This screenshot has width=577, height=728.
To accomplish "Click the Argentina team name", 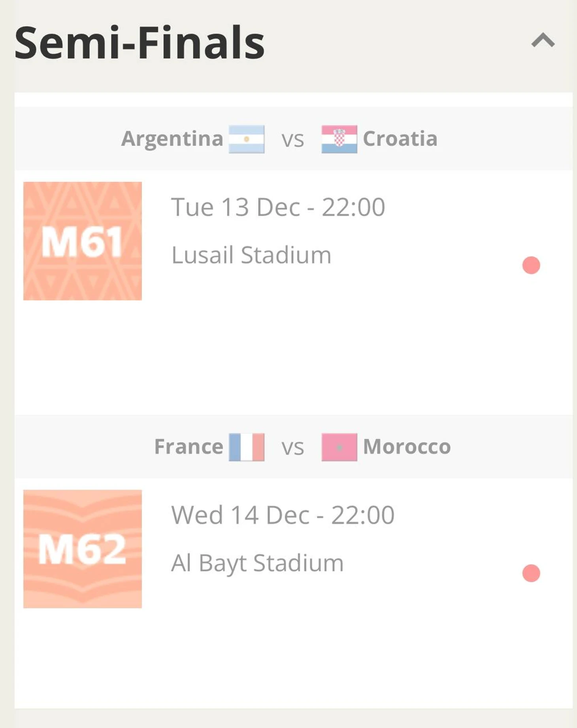I will (x=172, y=139).
